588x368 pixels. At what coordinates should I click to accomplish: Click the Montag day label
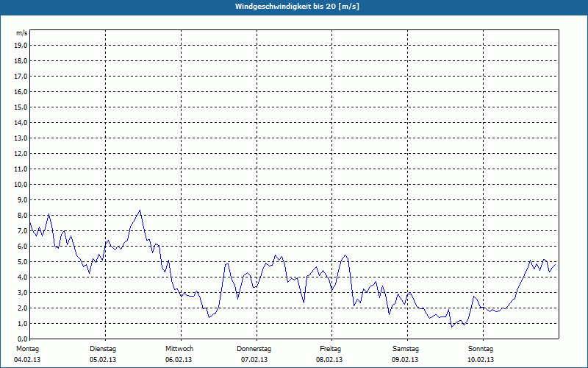(27, 349)
